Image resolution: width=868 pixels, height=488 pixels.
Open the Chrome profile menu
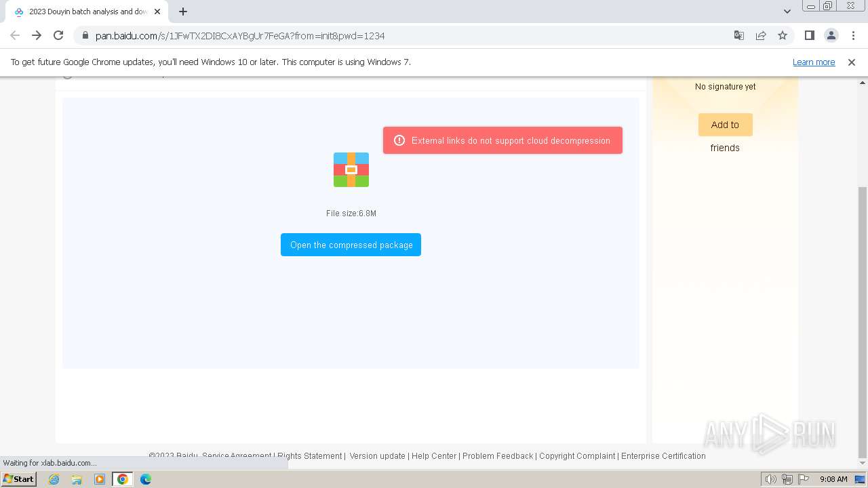(x=831, y=36)
